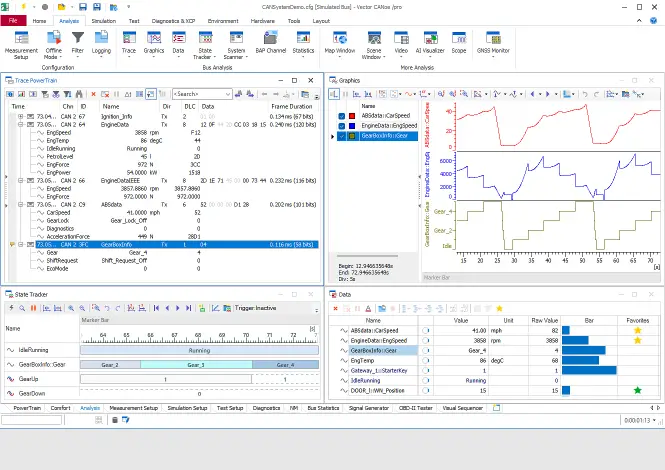The width and height of the screenshot is (665, 470).
Task: Switch to the PowerTrain desktop tab
Action: click(27, 408)
